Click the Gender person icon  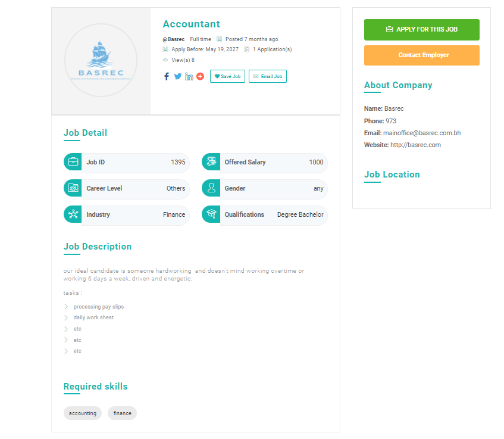211,188
